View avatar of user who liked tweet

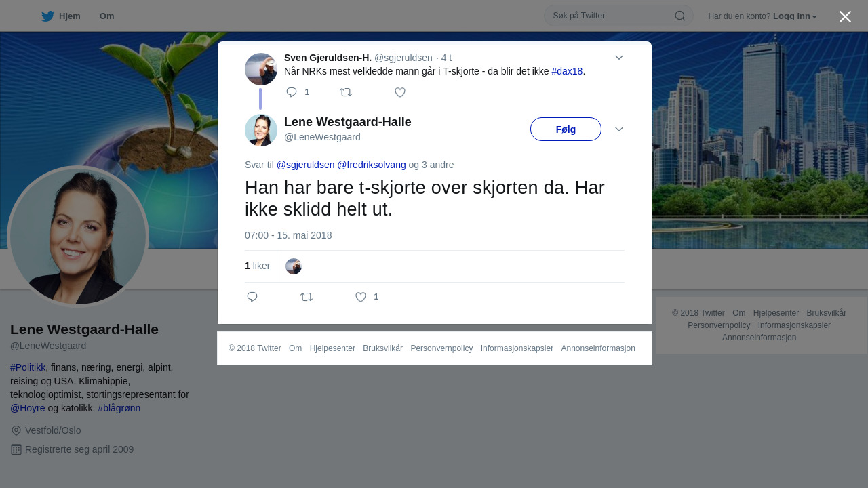[x=294, y=266]
